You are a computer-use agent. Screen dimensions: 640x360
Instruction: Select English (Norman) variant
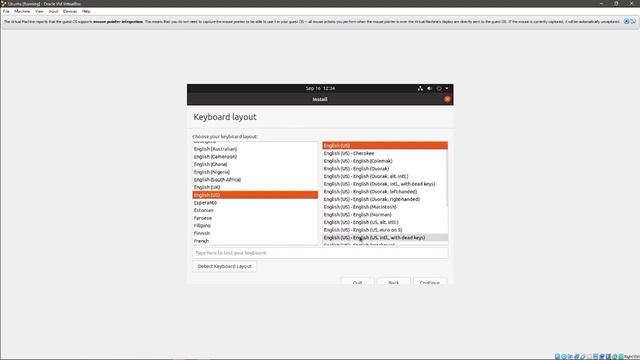pos(384,215)
